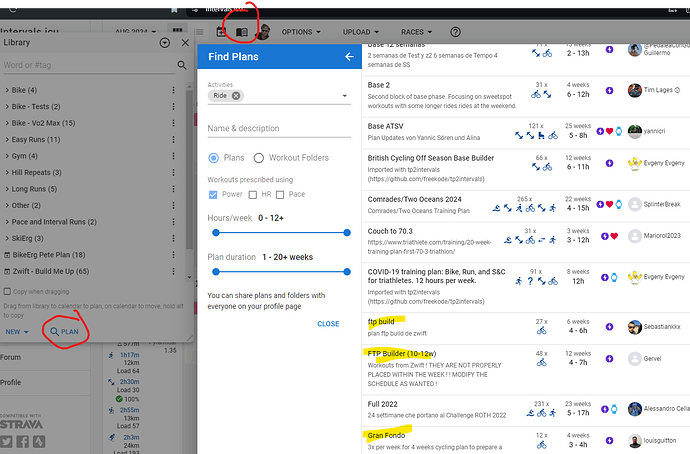Click the CLOSE button in Find Plans
This screenshot has width=690, height=454.
[x=328, y=324]
